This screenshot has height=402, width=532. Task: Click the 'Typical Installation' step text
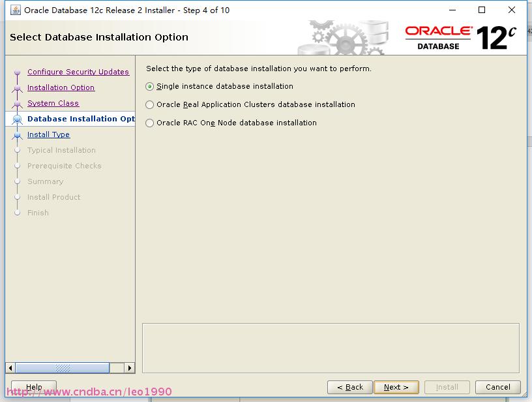click(61, 150)
